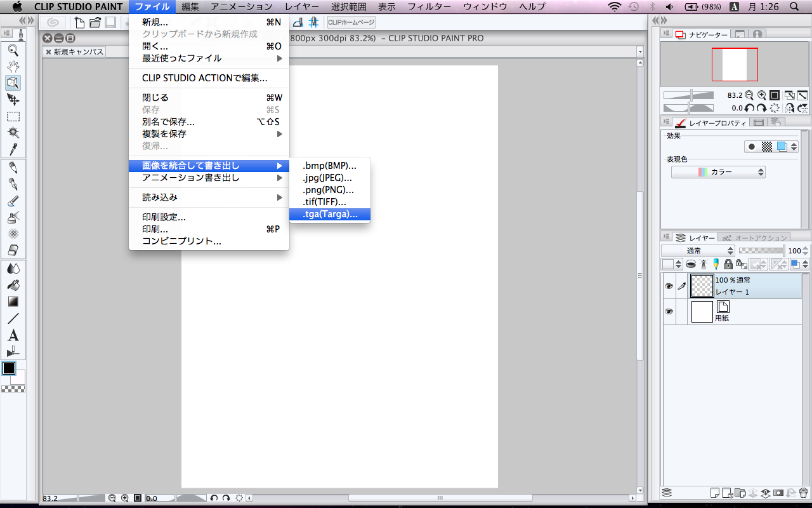The width and height of the screenshot is (812, 508).
Task: Select the Auto Select magic wand tool
Action: tap(13, 133)
